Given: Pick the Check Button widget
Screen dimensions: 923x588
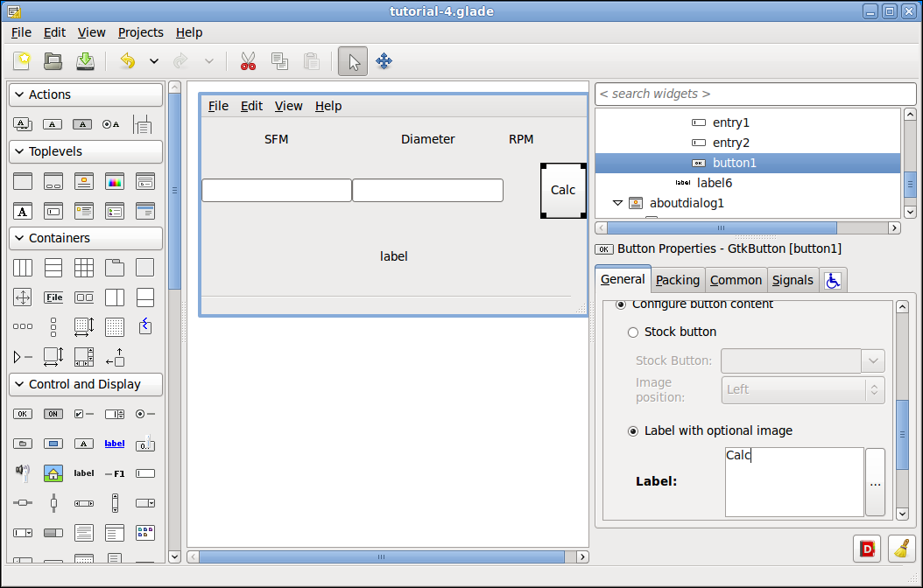Looking at the screenshot, I should coord(84,414).
